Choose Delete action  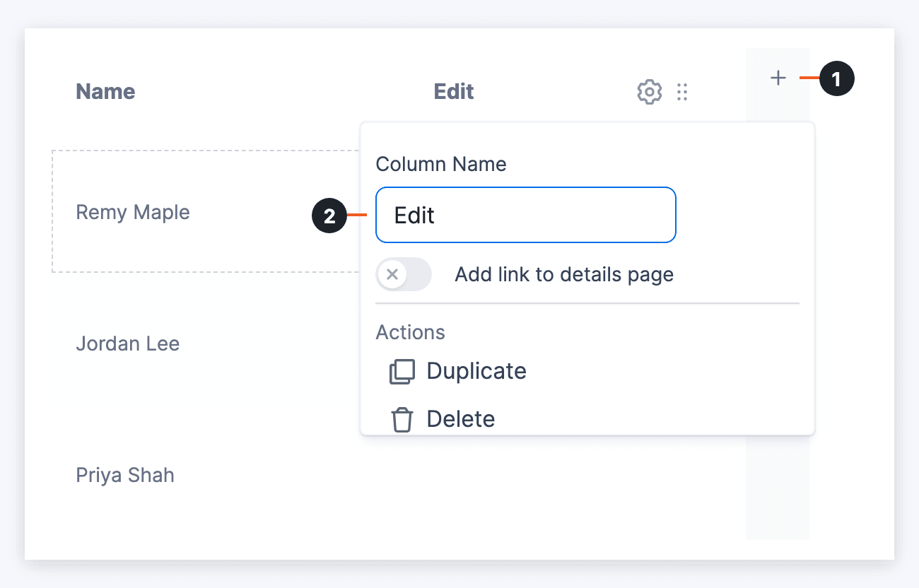point(443,419)
